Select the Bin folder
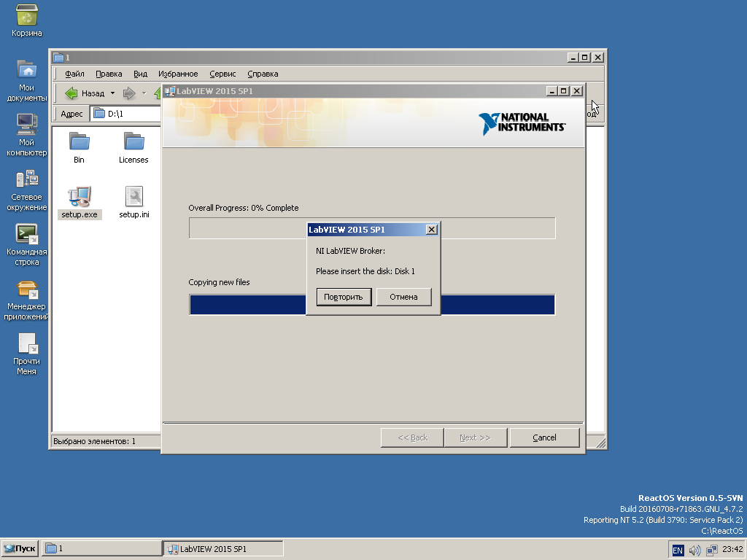This screenshot has width=747, height=560. 79,142
